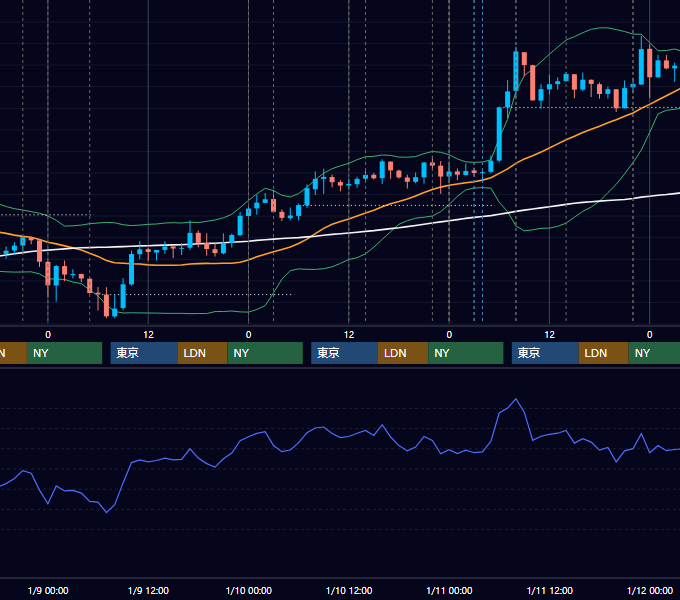Click the 東京 session bar on 1/9
680x600 pixels.
pyautogui.click(x=144, y=353)
